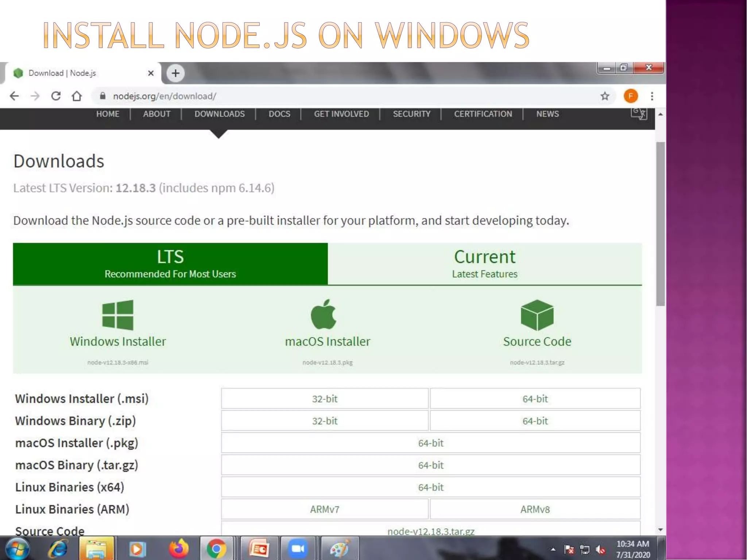
Task: Click the orange profile avatar button
Action: pos(631,96)
